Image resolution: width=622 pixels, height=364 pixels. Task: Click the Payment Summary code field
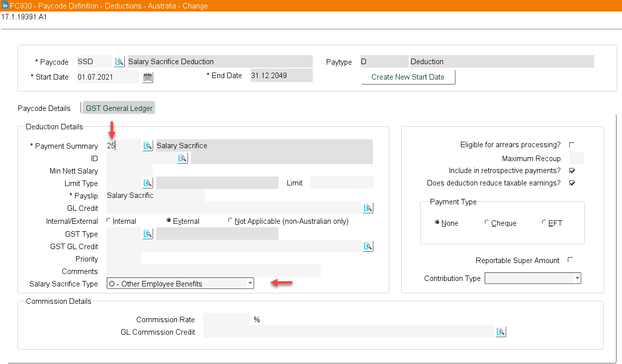click(123, 146)
